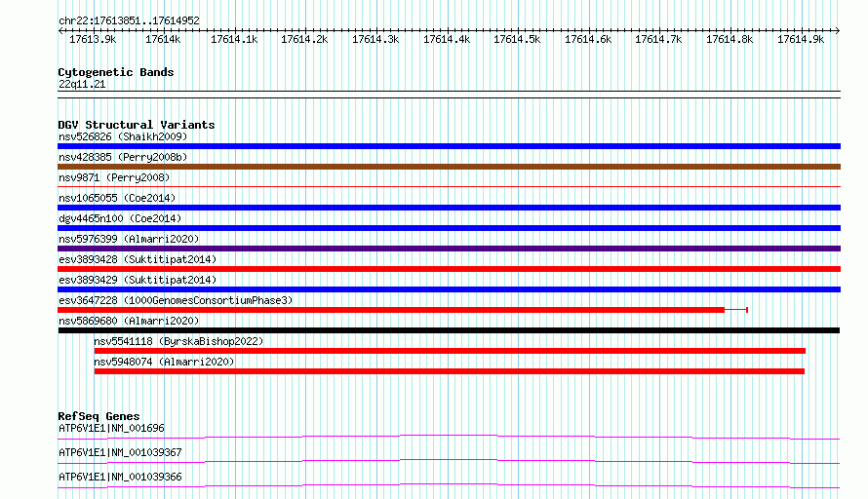Click the esv3893428 (Suktitipat2014) label
This screenshot has height=499, width=868.
click(x=138, y=259)
